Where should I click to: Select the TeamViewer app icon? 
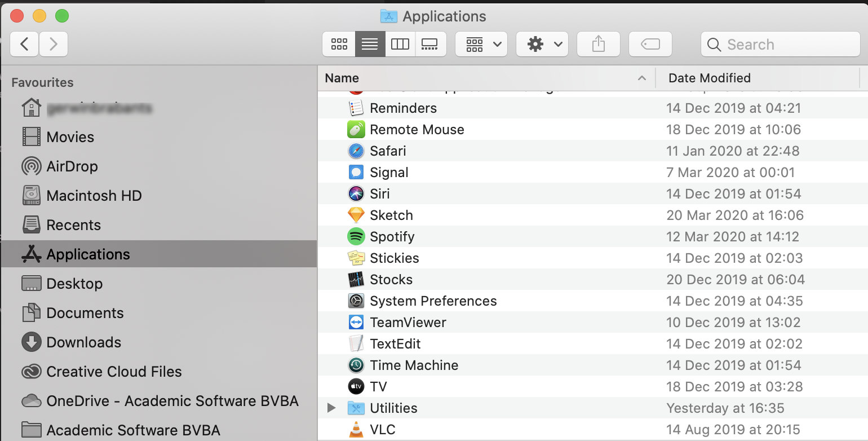tap(356, 322)
